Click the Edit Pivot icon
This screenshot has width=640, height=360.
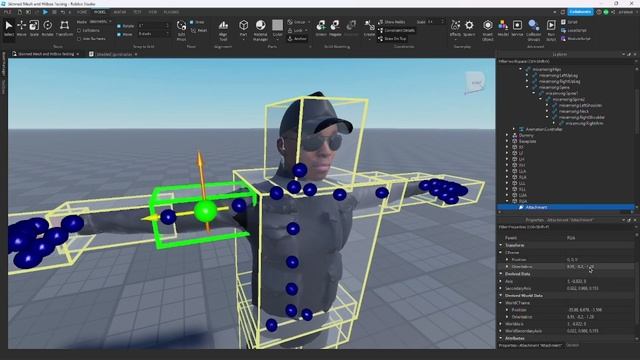tap(181, 29)
